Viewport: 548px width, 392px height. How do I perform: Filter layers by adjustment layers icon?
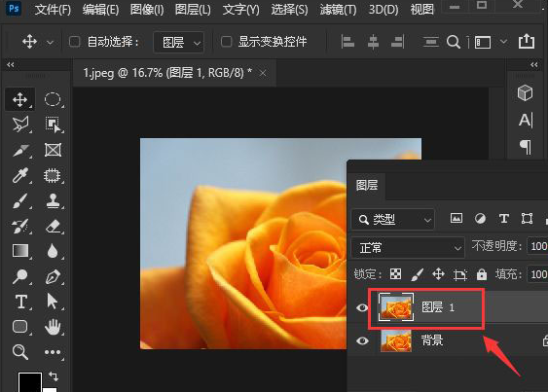(x=480, y=219)
